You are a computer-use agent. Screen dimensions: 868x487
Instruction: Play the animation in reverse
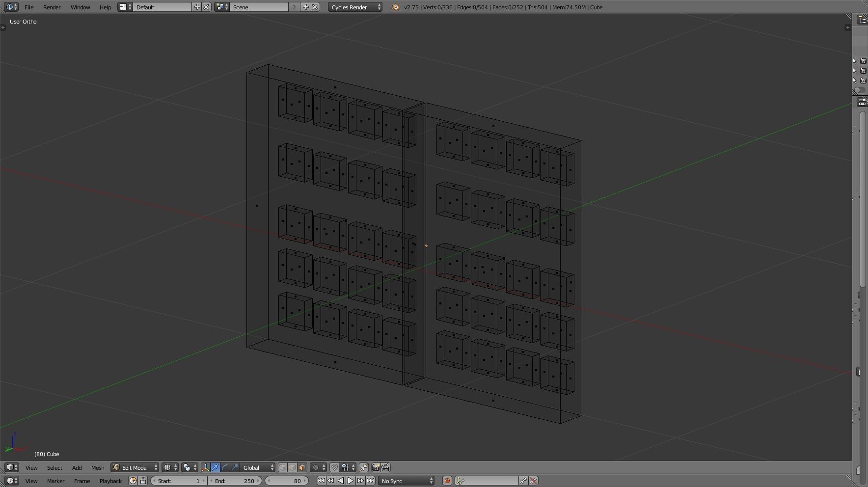341,481
